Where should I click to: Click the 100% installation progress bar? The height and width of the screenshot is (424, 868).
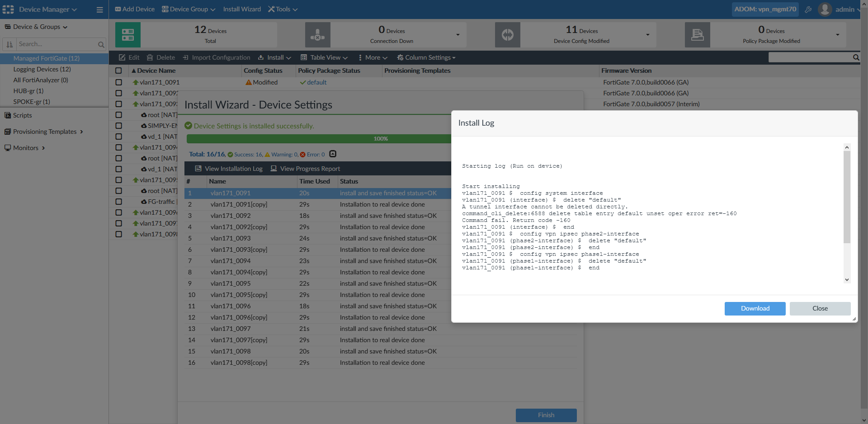coord(381,139)
